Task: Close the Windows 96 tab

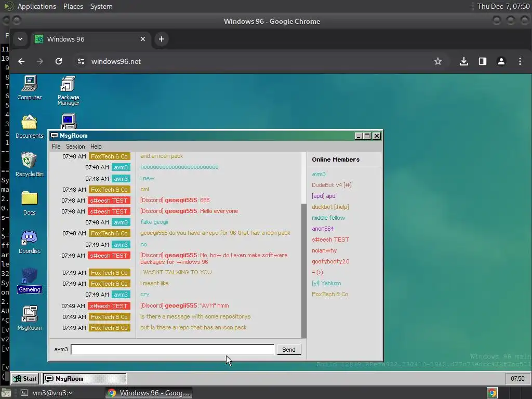Action: [143, 39]
